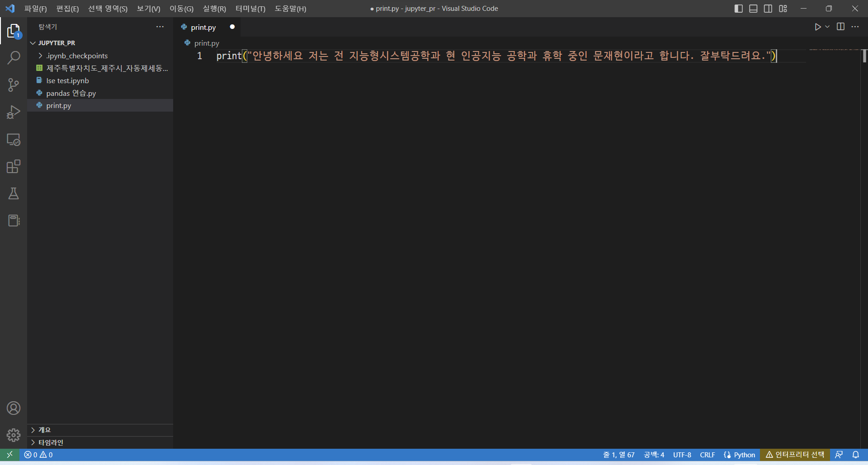Open the 파일(F) menu
This screenshot has width=868, height=465.
point(35,9)
